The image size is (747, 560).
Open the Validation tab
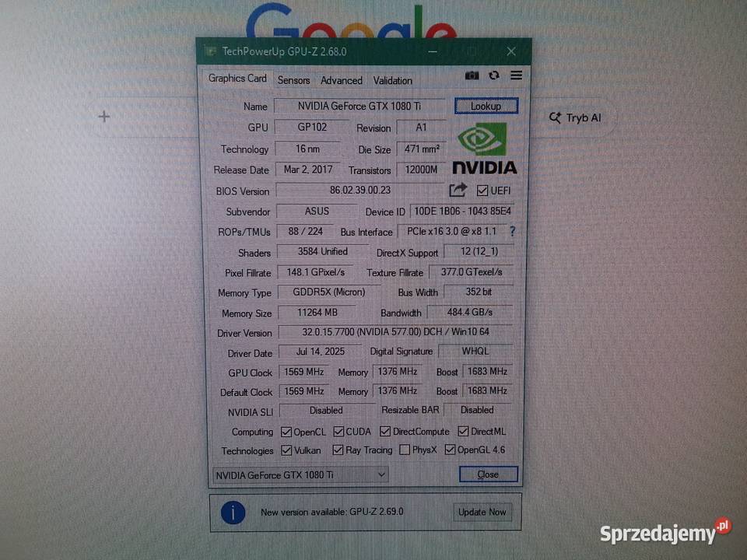click(392, 80)
